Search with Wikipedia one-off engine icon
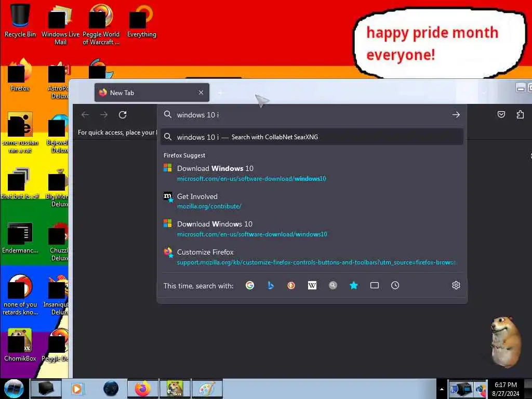Image resolution: width=532 pixels, height=399 pixels. 312,285
